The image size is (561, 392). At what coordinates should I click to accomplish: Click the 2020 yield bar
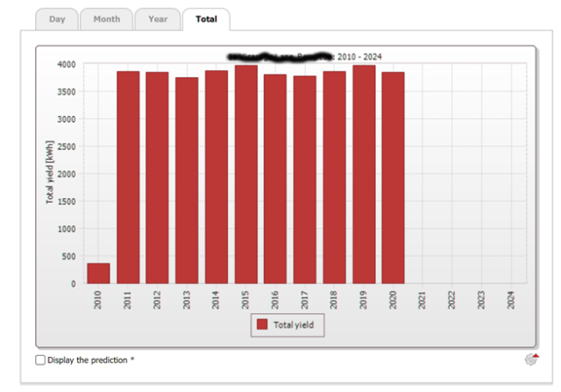coord(393,177)
